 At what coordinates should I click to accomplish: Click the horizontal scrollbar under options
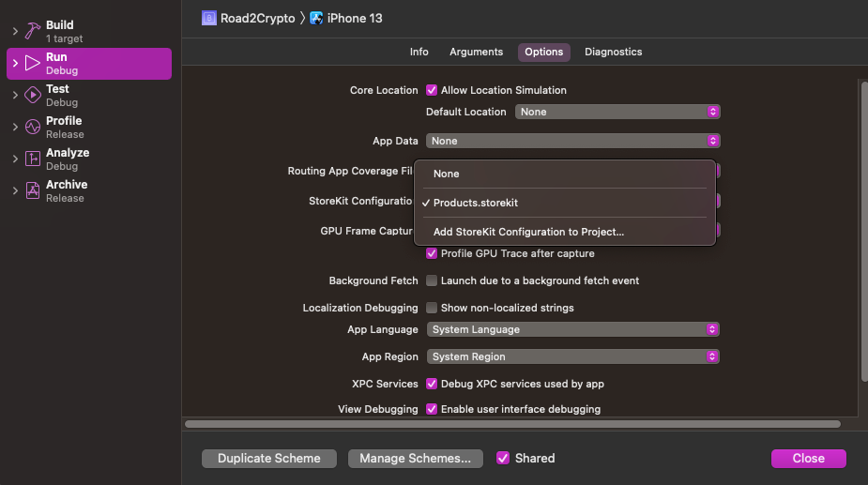[x=512, y=424]
